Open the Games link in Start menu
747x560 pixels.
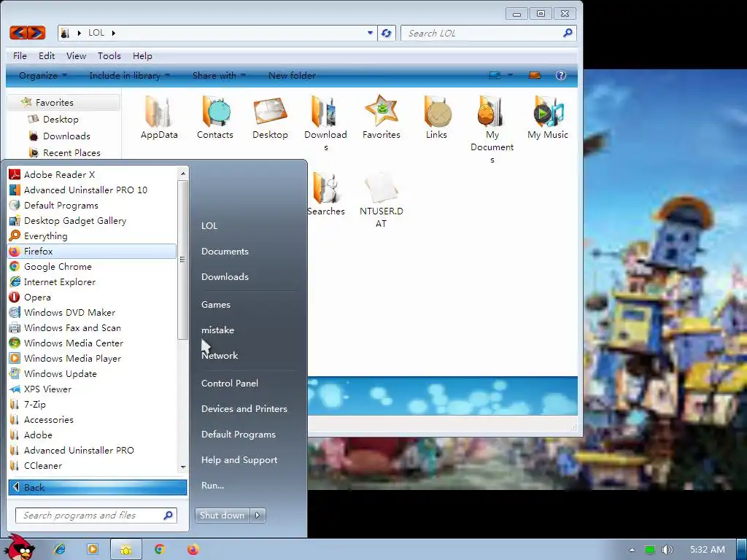[x=216, y=305]
